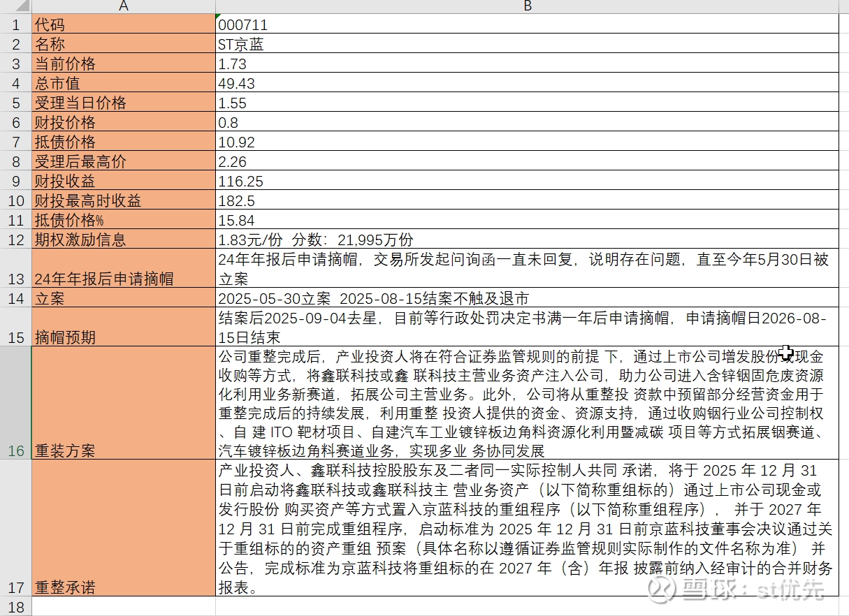Click the 受理后最高价 label cell
Image resolution: width=849 pixels, height=616 pixels.
coord(124,161)
